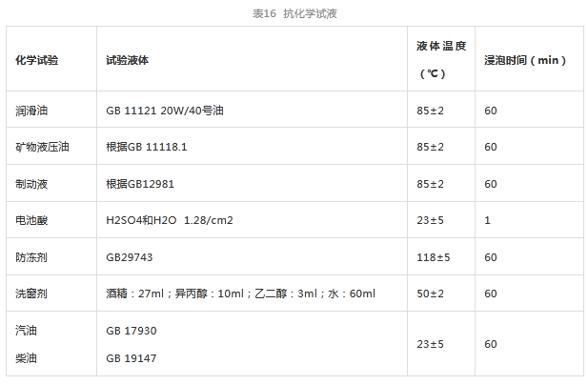Viewport: 588px width, 385px height.
Task: Click the 液体温度 (℃) column header
Action: click(440, 59)
